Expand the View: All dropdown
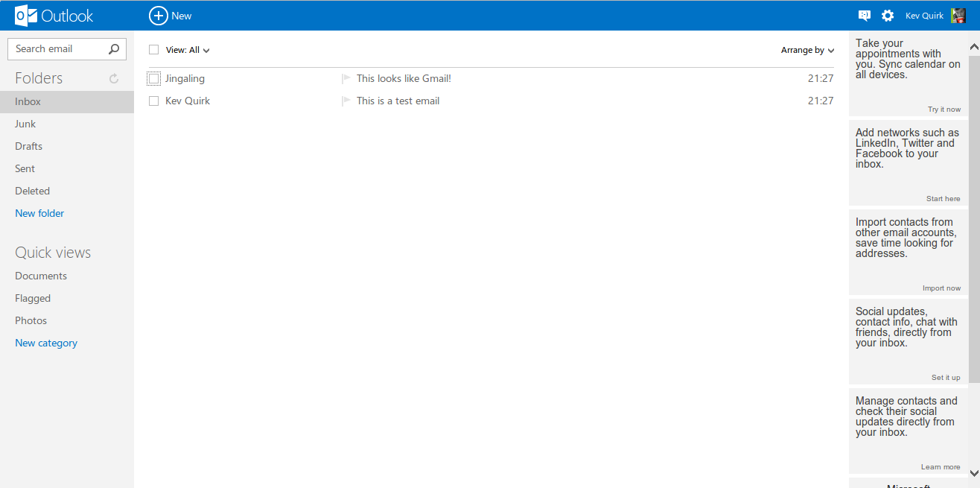Image resolution: width=980 pixels, height=488 pixels. [188, 50]
